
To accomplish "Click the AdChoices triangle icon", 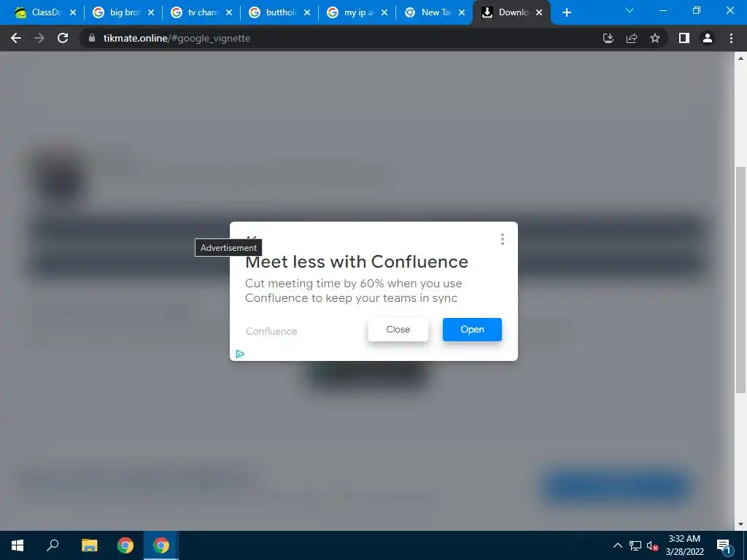I will point(240,354).
